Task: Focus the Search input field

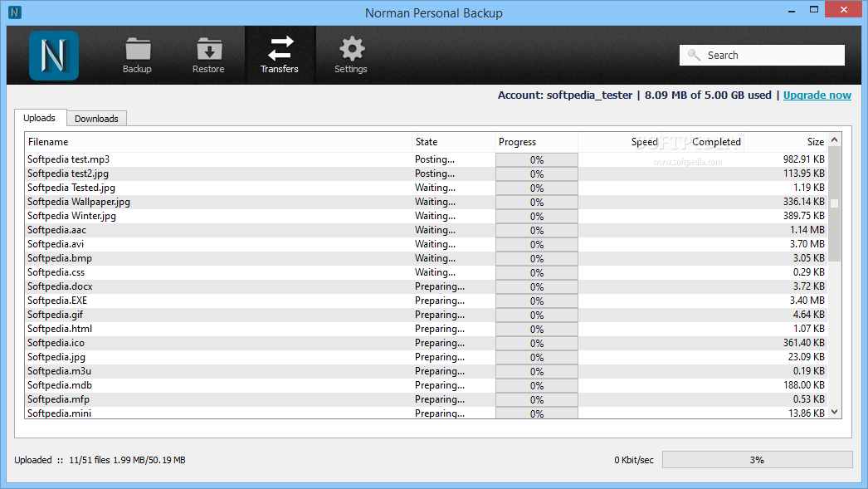Action: click(762, 56)
